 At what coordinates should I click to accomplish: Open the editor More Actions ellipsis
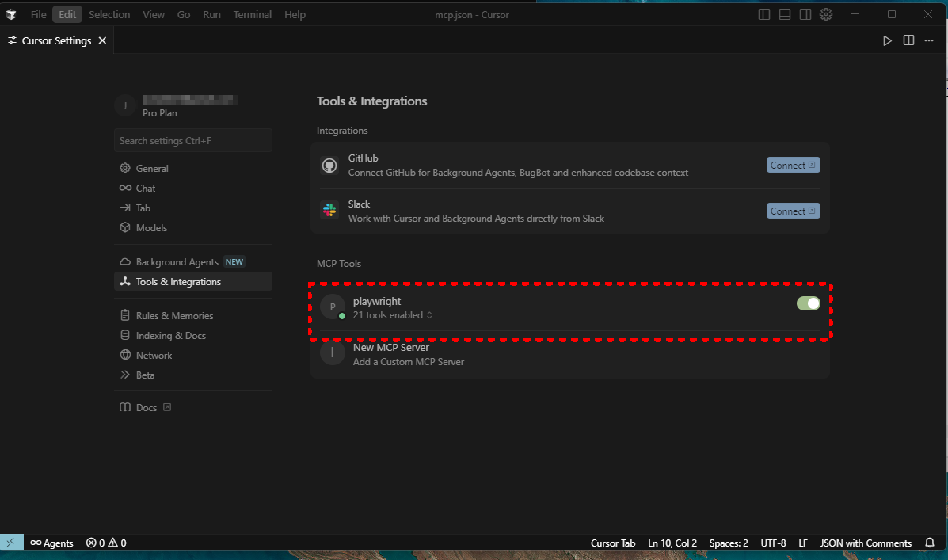tap(929, 40)
